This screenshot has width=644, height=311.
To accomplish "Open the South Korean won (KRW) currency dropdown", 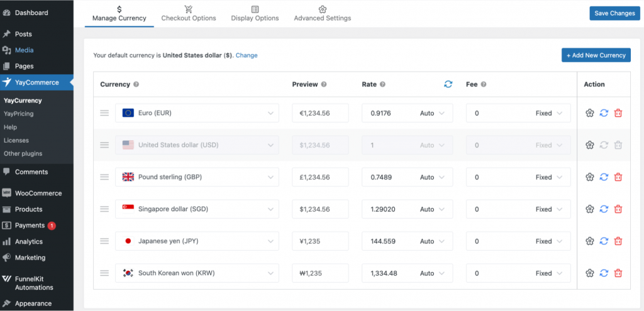I will (197, 273).
